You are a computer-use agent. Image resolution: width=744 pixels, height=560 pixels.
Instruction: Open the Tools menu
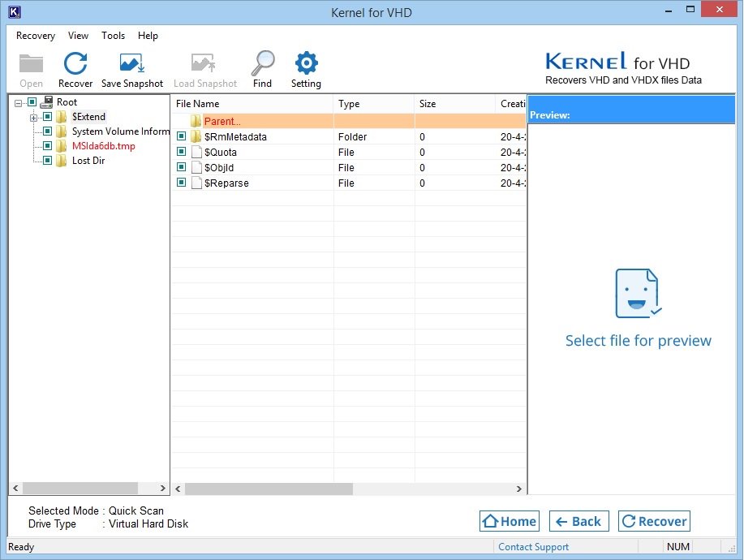(x=113, y=36)
